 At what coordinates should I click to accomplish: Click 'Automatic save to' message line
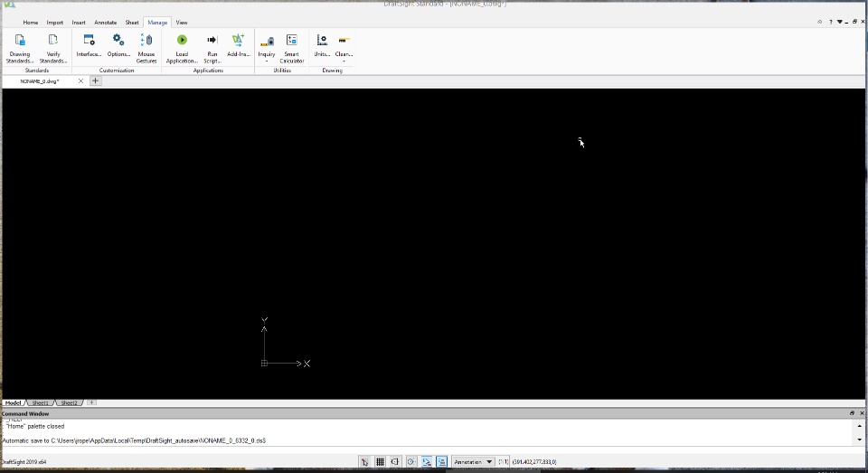134,440
